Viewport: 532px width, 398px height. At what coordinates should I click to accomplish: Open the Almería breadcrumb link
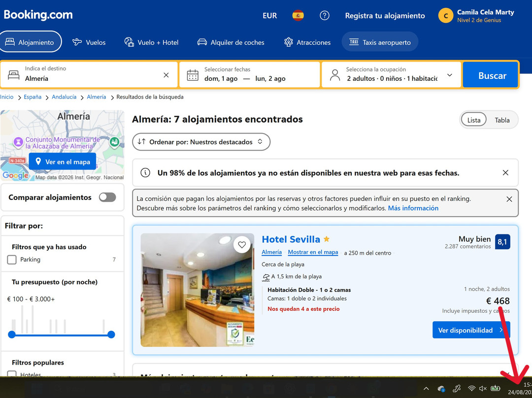point(97,97)
